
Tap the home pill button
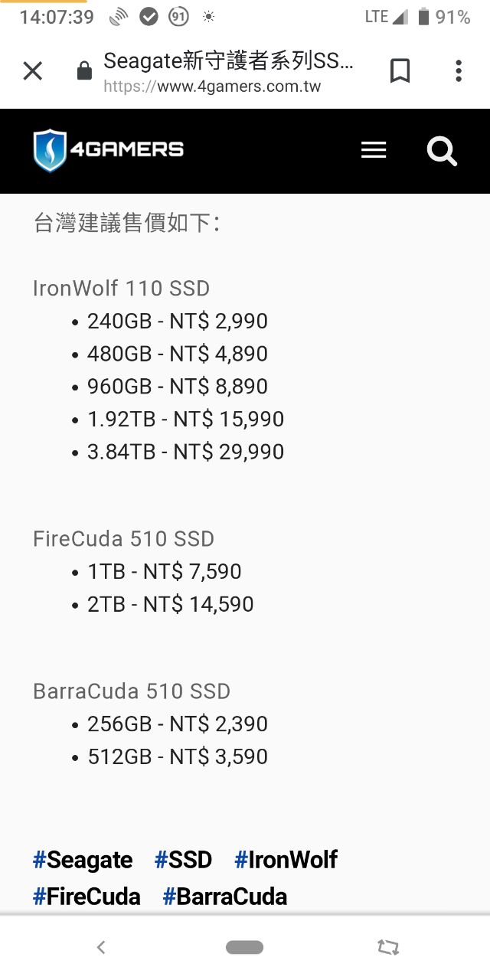[x=245, y=948]
